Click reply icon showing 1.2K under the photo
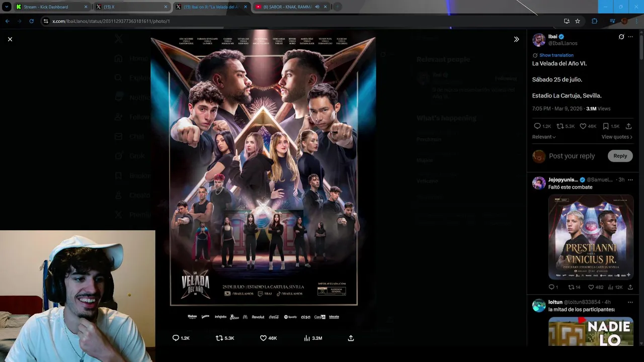The image size is (644, 362). click(x=181, y=338)
